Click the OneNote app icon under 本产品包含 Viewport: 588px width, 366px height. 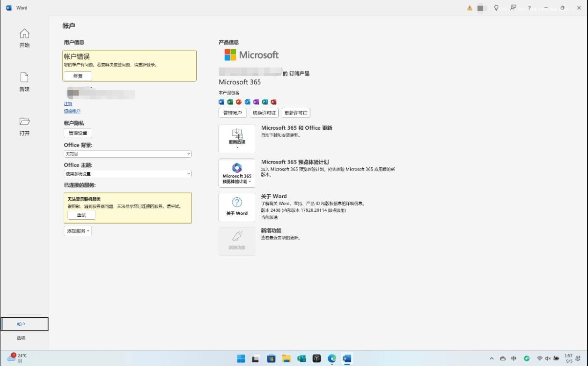256,102
